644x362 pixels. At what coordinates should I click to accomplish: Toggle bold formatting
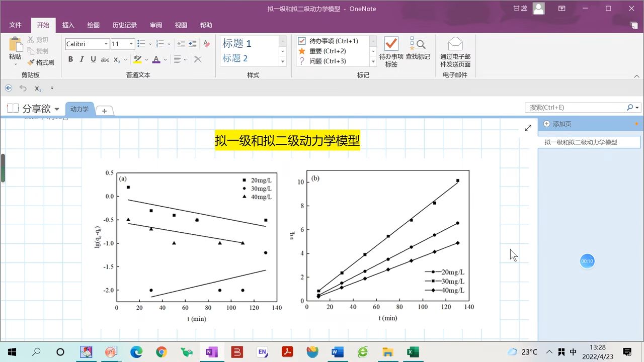70,59
